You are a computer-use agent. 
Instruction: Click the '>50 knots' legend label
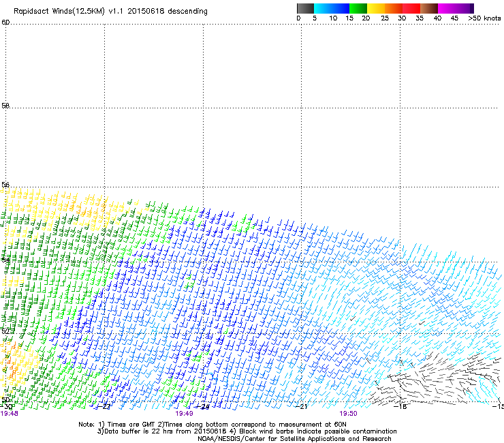(484, 18)
